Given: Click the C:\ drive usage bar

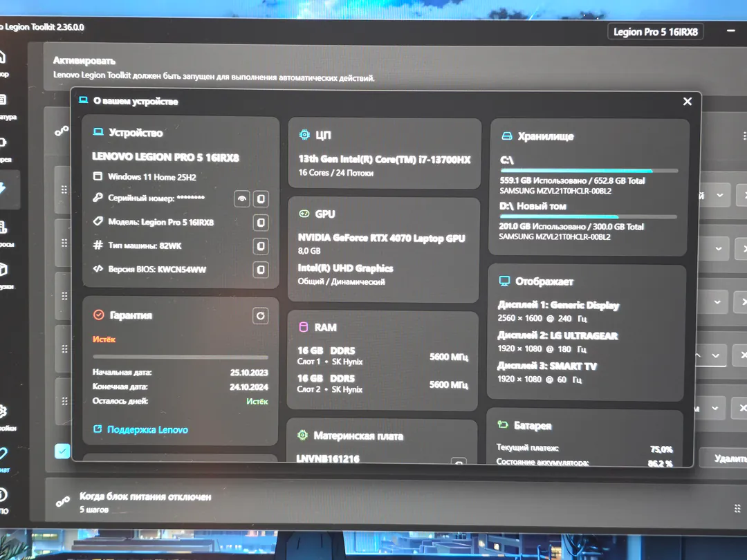Looking at the screenshot, I should 589,171.
